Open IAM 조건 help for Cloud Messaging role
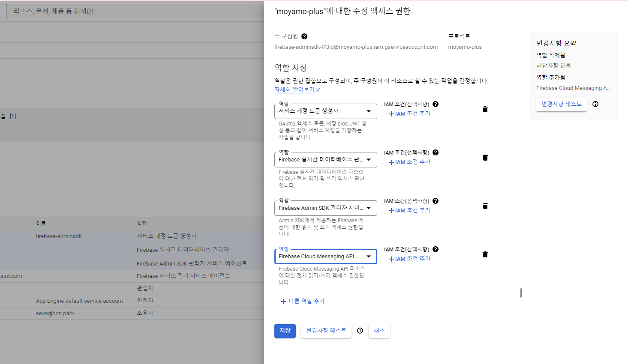Screen dimensions: 628x364 coord(436,249)
